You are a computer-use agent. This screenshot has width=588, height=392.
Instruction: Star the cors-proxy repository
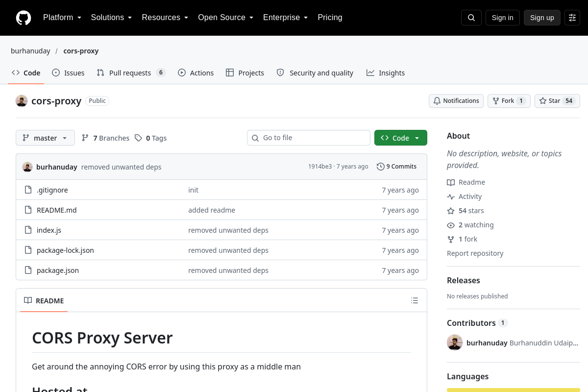(x=557, y=101)
